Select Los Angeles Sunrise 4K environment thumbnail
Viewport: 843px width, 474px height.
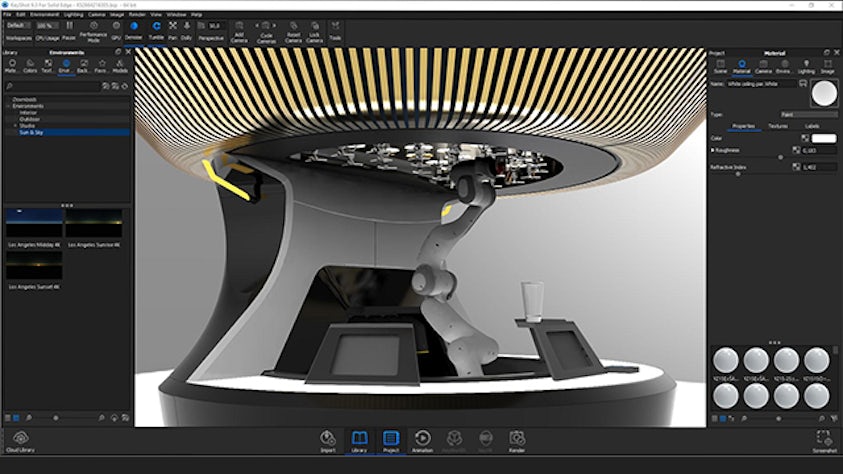(94, 224)
